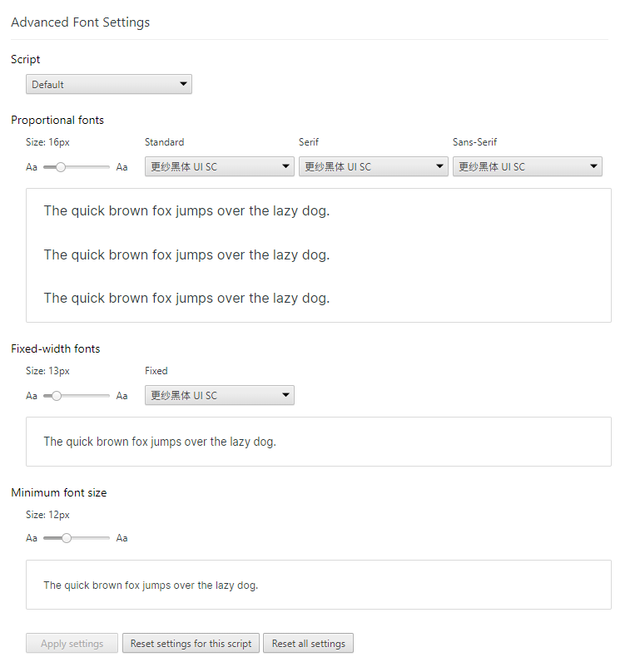
Task: Click large Aa icon beside fixed-width slider
Action: coord(122,396)
